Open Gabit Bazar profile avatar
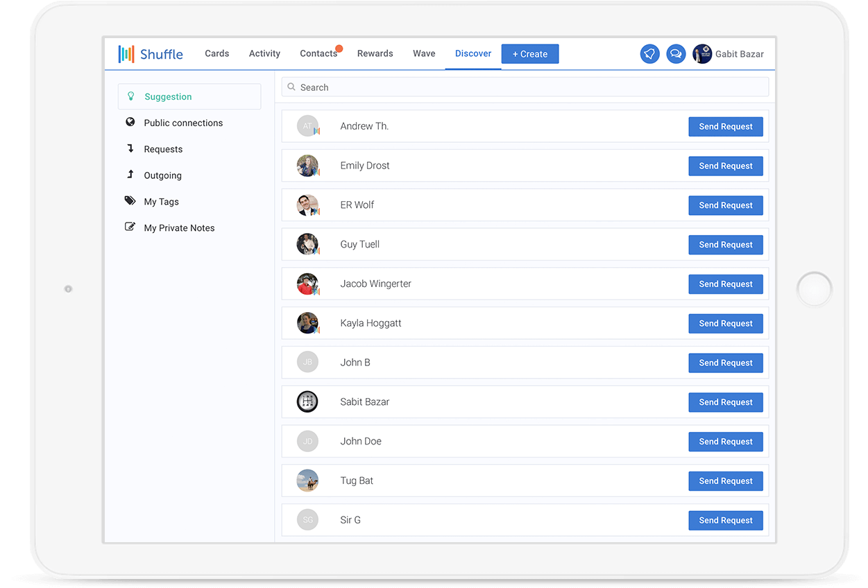The height and width of the screenshot is (588, 868). (702, 54)
